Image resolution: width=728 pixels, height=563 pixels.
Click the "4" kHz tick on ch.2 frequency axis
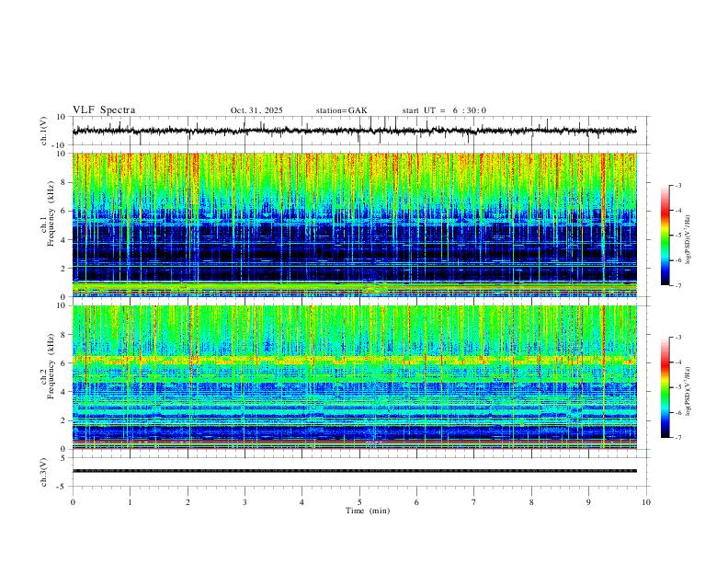64,392
